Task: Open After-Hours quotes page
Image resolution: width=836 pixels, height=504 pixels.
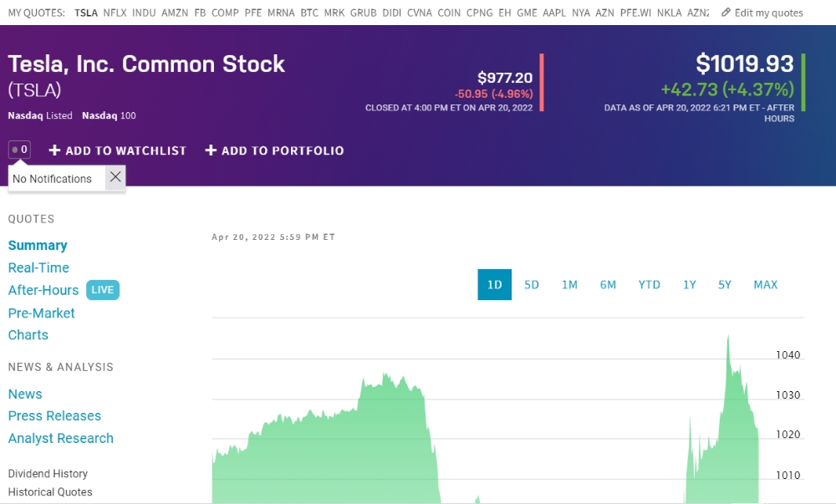Action: 43,290
